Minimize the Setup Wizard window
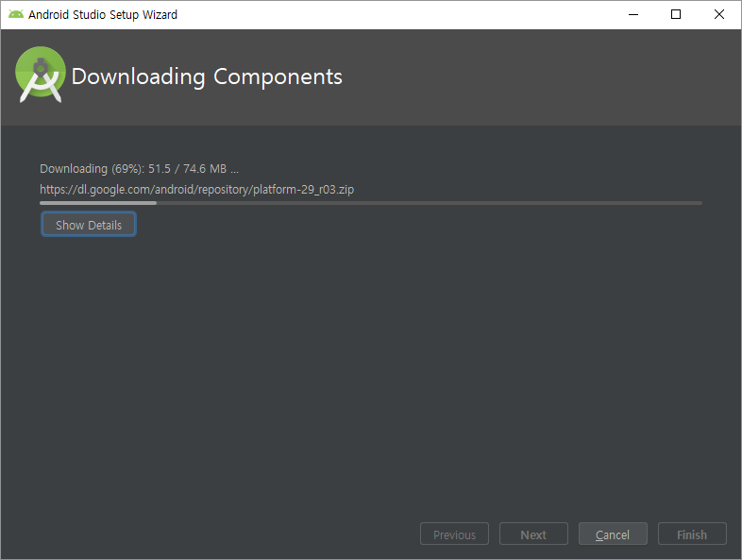This screenshot has width=742, height=560. tap(633, 15)
